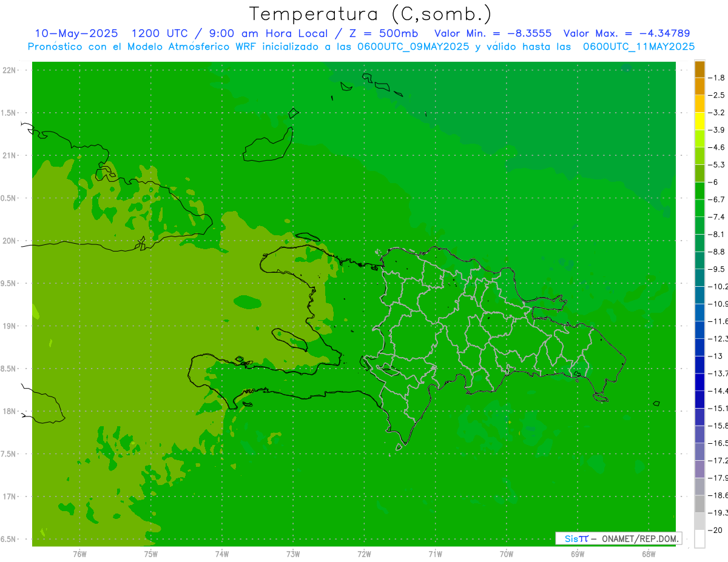Click the "17N" latitude label
728x562 pixels.
point(10,497)
